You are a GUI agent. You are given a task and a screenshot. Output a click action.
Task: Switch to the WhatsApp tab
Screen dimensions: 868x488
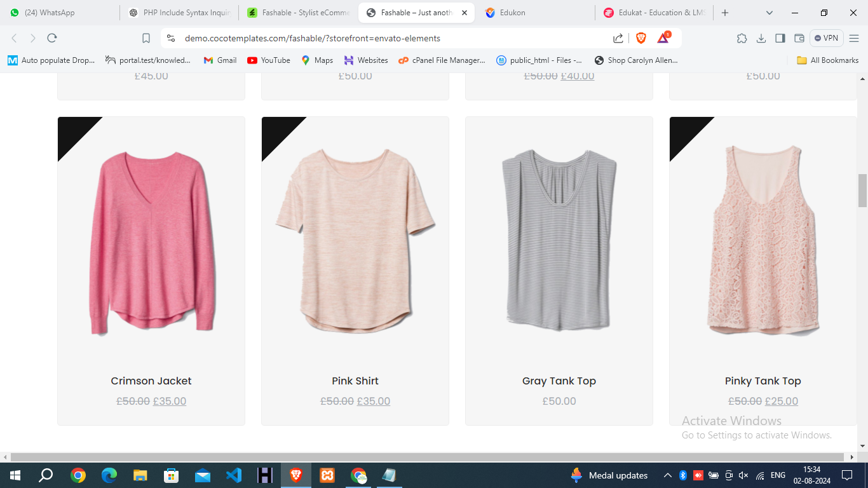coord(50,13)
